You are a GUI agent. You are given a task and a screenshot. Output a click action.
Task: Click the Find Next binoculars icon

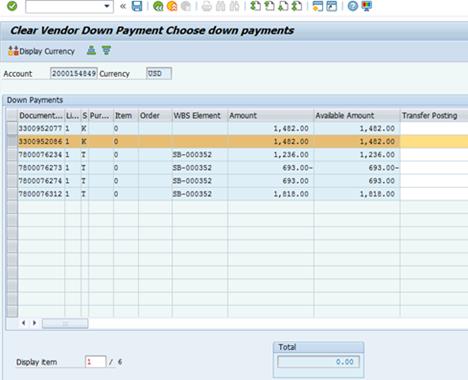coord(234,6)
